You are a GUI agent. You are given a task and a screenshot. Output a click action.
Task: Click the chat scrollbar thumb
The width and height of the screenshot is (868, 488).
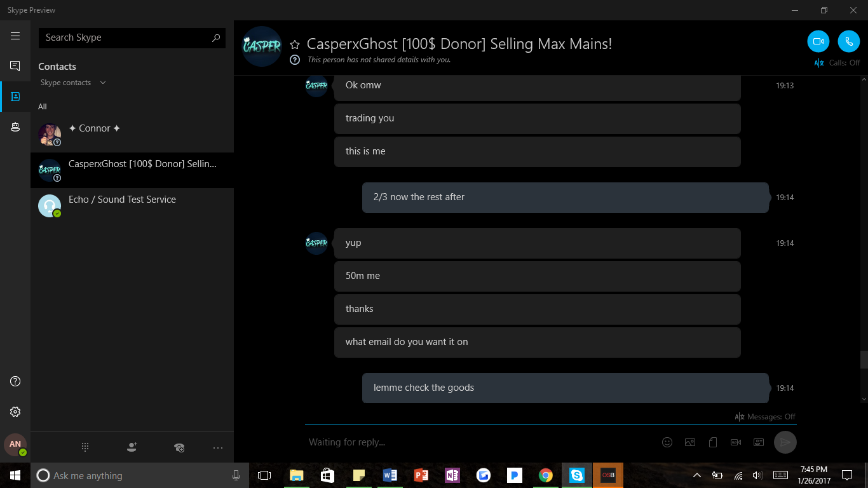(864, 359)
